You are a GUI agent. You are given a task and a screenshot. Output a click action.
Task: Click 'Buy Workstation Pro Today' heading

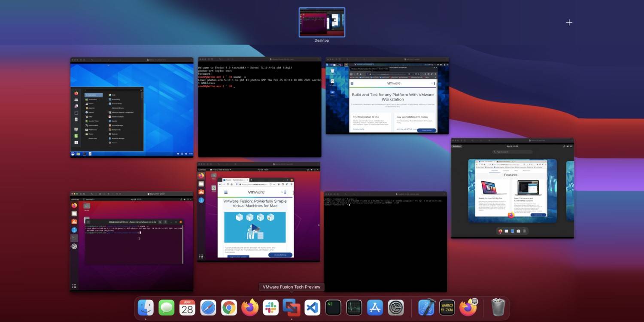412,117
